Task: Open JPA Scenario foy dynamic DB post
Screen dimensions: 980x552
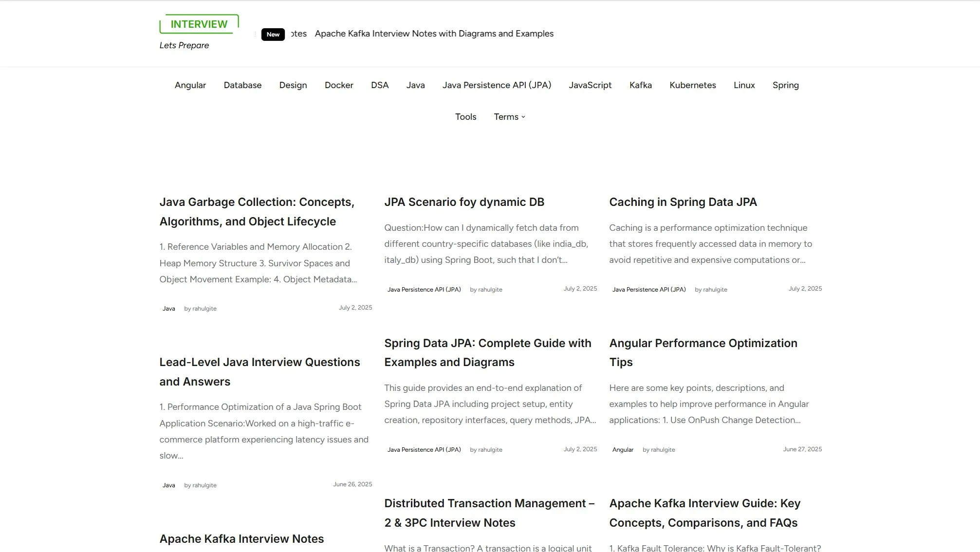Action: [464, 202]
